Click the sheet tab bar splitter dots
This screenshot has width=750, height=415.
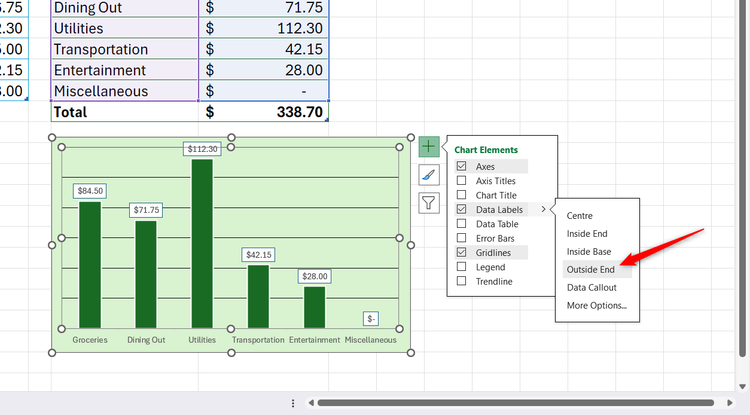tap(293, 403)
